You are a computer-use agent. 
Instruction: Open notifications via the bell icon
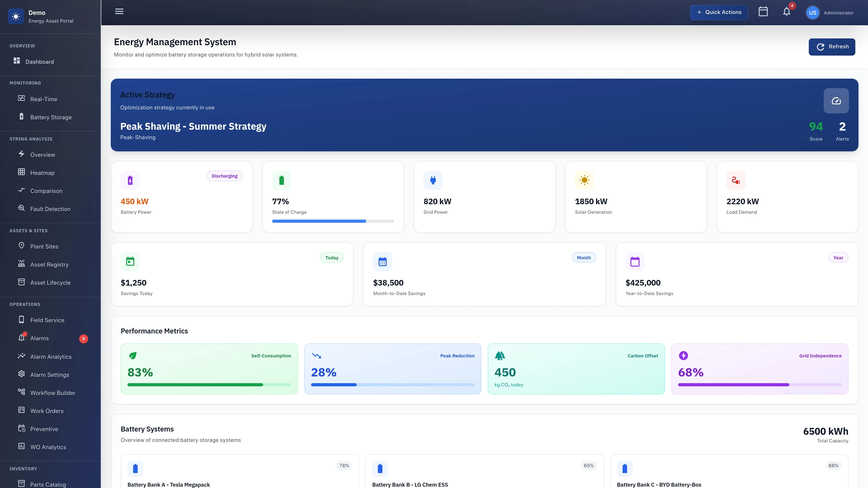[786, 12]
